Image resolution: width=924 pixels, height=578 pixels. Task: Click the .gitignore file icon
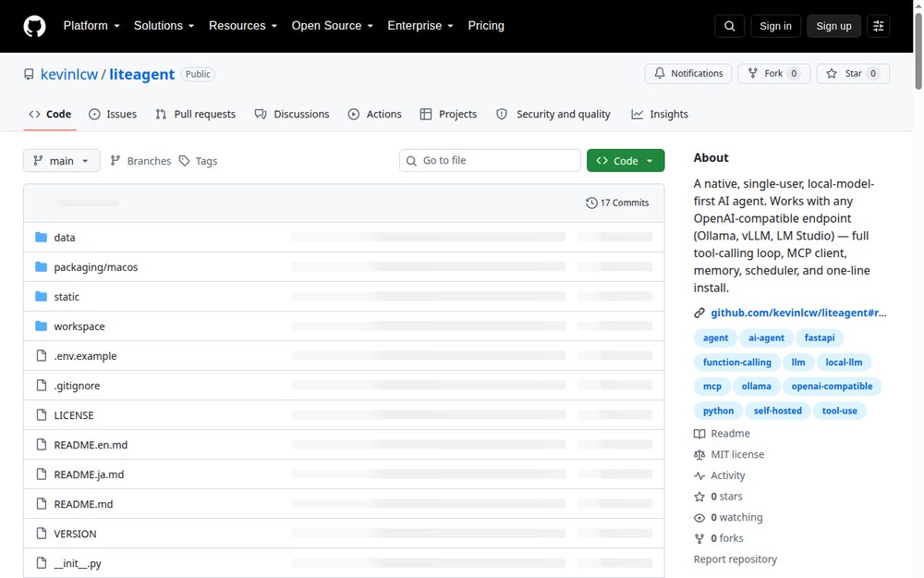(42, 385)
